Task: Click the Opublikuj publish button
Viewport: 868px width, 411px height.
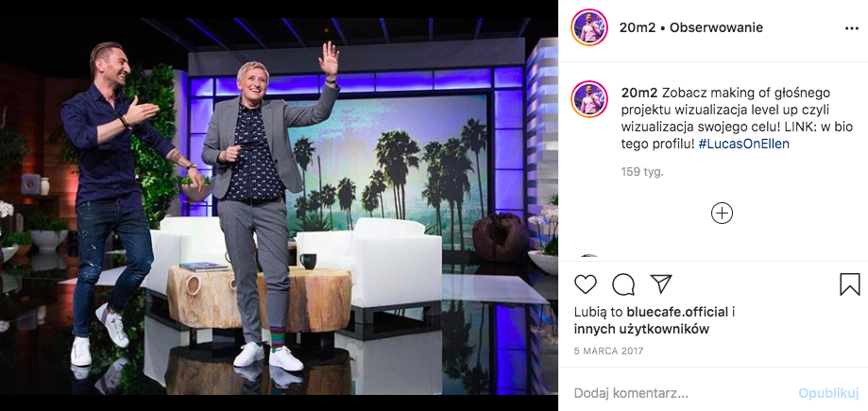Action: coord(827,394)
